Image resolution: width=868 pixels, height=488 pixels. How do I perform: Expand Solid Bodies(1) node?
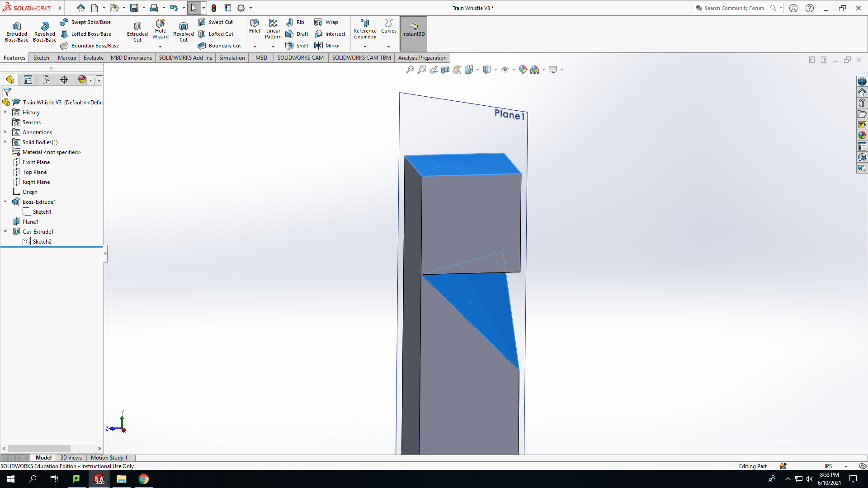(x=5, y=142)
